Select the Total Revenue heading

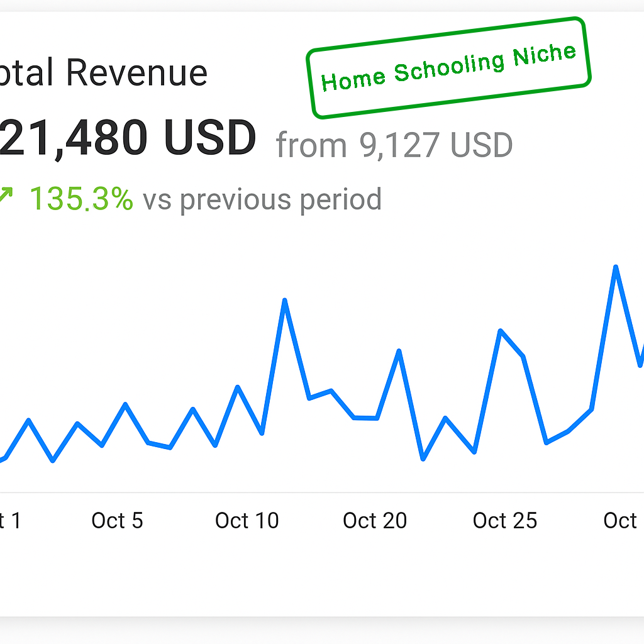(x=103, y=72)
